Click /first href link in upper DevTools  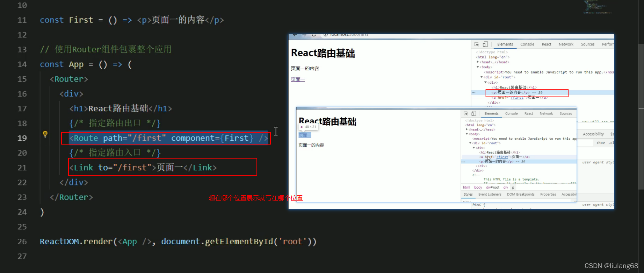[x=517, y=98]
